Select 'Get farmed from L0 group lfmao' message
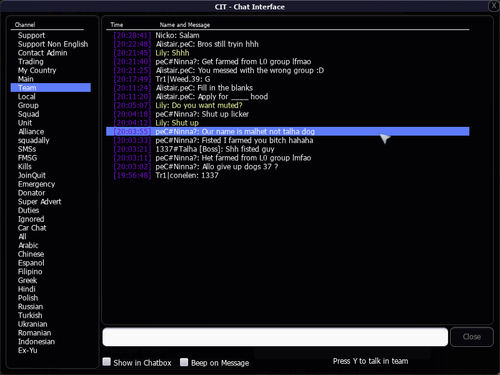Image resolution: width=500 pixels, height=375 pixels. click(288, 62)
